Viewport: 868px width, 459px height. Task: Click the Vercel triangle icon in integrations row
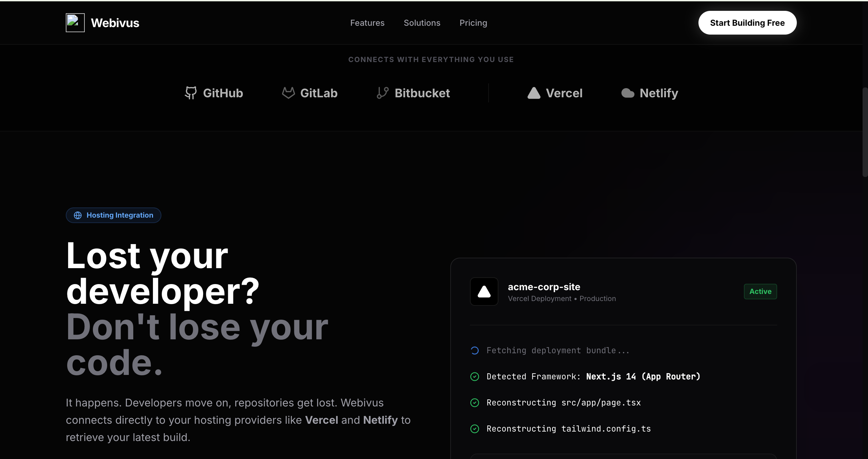pos(534,93)
